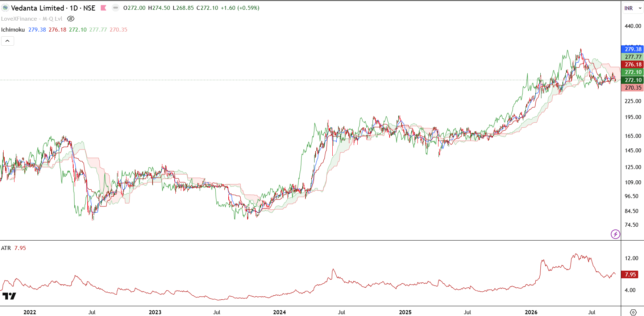Click the 145.00 price axis label
The width and height of the screenshot is (644, 316).
(633, 151)
